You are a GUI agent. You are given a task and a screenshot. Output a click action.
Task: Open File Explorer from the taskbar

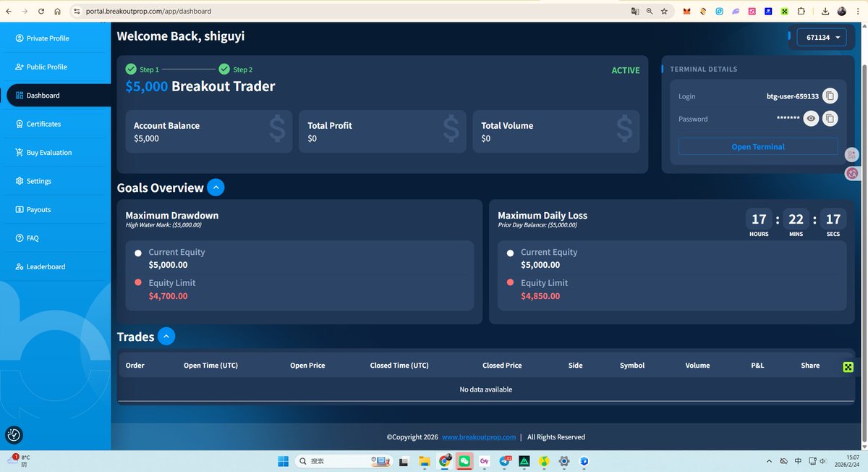point(425,461)
